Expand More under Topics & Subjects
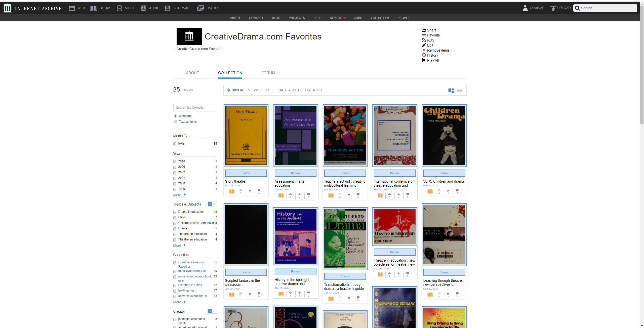Image resolution: width=644 pixels, height=328 pixels. click(179, 245)
